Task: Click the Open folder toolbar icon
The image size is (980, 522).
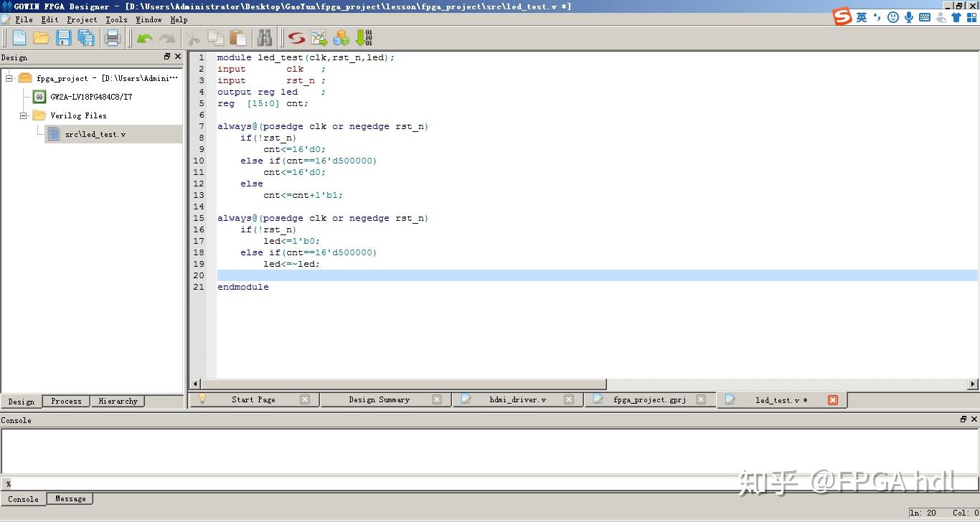Action: point(42,38)
